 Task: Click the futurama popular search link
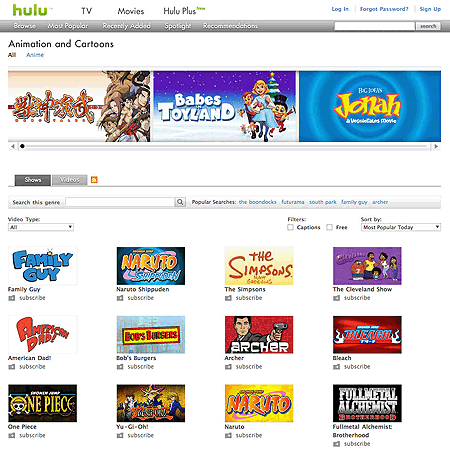coord(293,202)
